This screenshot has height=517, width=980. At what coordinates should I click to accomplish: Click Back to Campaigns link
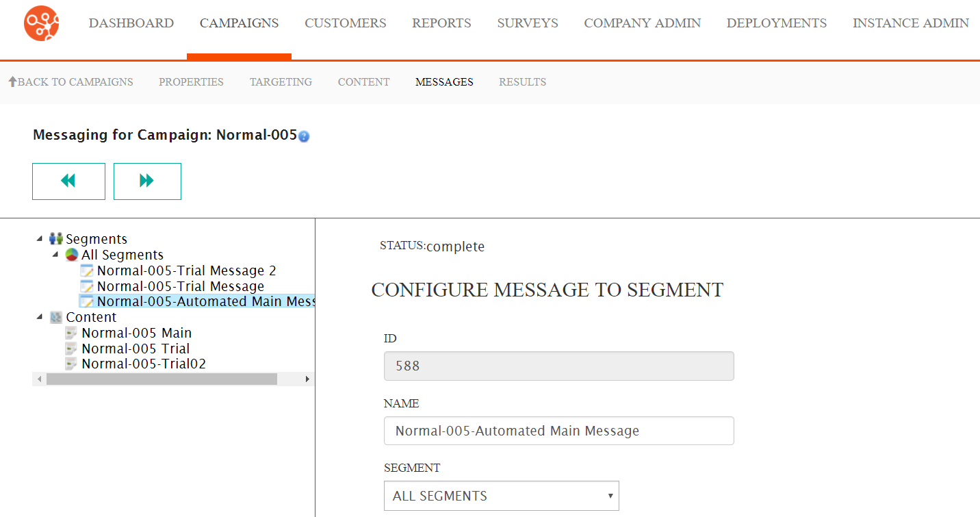pyautogui.click(x=70, y=82)
